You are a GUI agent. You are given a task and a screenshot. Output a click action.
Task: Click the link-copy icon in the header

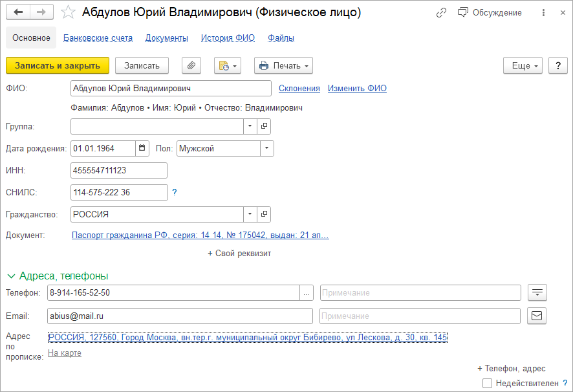tap(441, 12)
